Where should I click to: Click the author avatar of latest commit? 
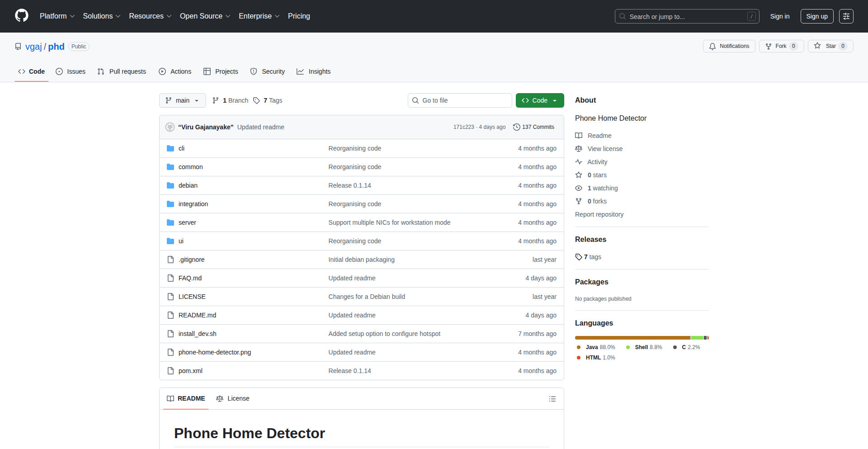(x=170, y=127)
